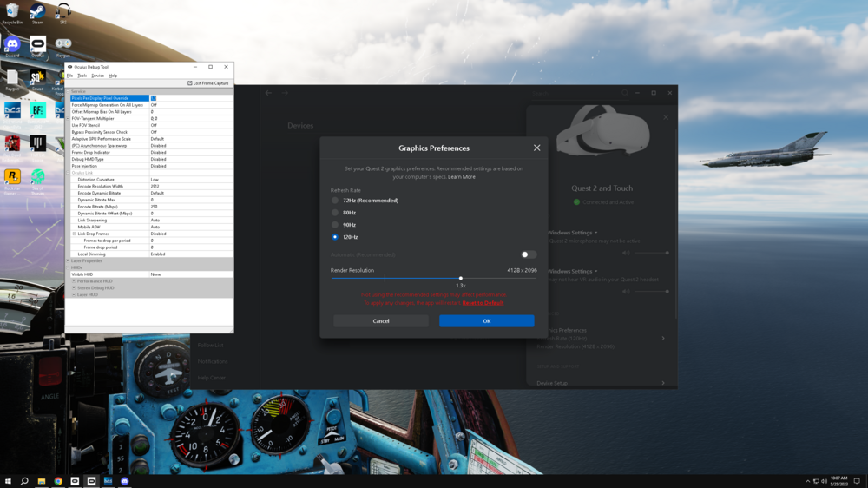Open File menu in Oculus Debug Tool
The height and width of the screenshot is (488, 868).
click(69, 76)
